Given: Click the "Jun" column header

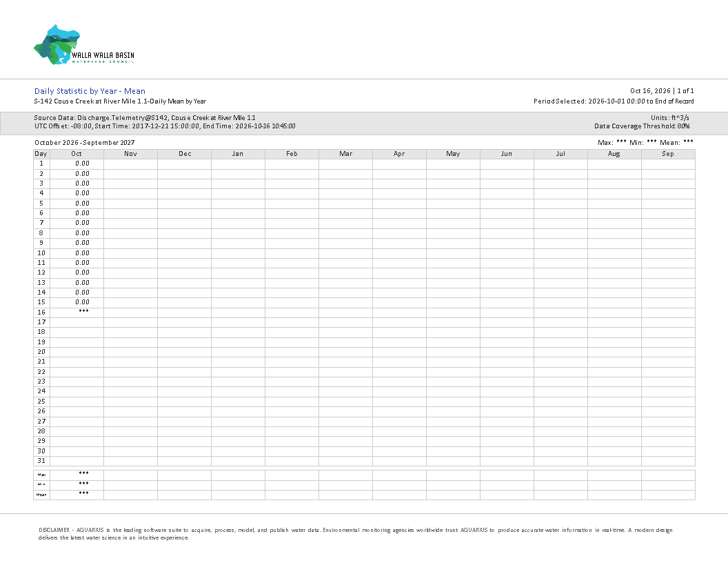Looking at the screenshot, I should [x=507, y=154].
